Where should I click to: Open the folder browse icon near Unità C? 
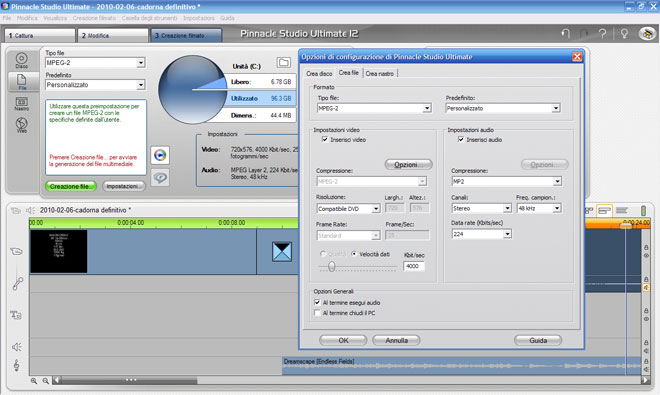coord(284,63)
